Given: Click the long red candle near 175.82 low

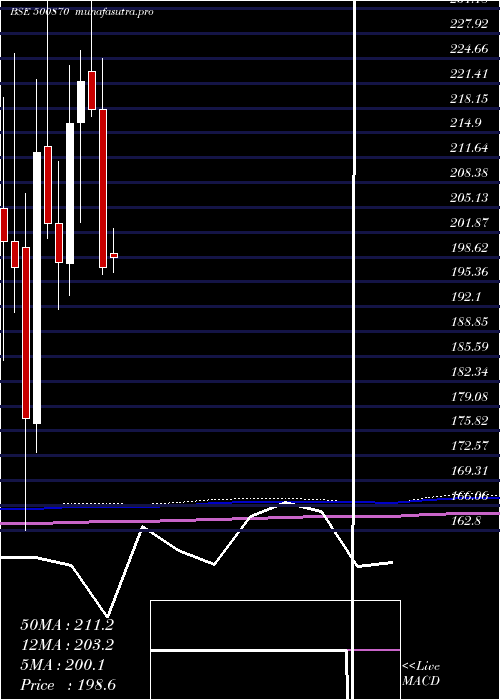Looking at the screenshot, I should (x=26, y=333).
